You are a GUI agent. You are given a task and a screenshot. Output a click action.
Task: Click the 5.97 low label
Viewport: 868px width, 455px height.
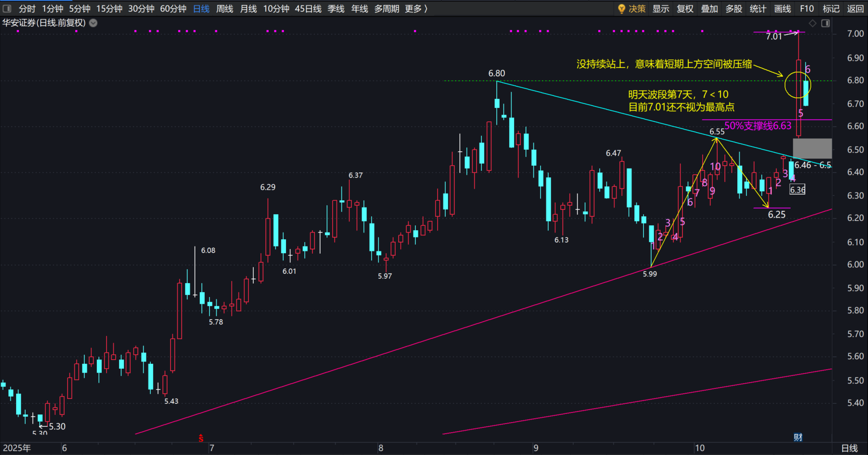click(x=385, y=276)
